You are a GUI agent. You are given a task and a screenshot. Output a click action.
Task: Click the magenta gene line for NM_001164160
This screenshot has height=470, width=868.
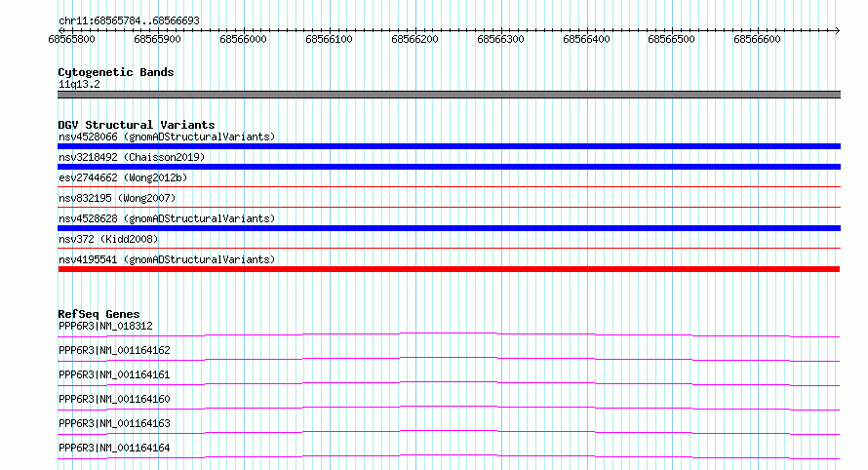[449, 408]
